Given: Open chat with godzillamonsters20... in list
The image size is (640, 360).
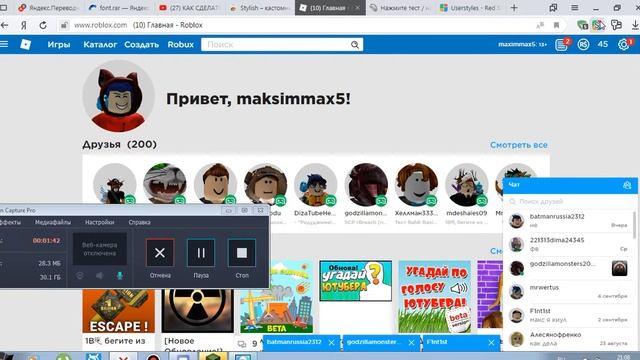Looking at the screenshot, I should click(x=569, y=268).
